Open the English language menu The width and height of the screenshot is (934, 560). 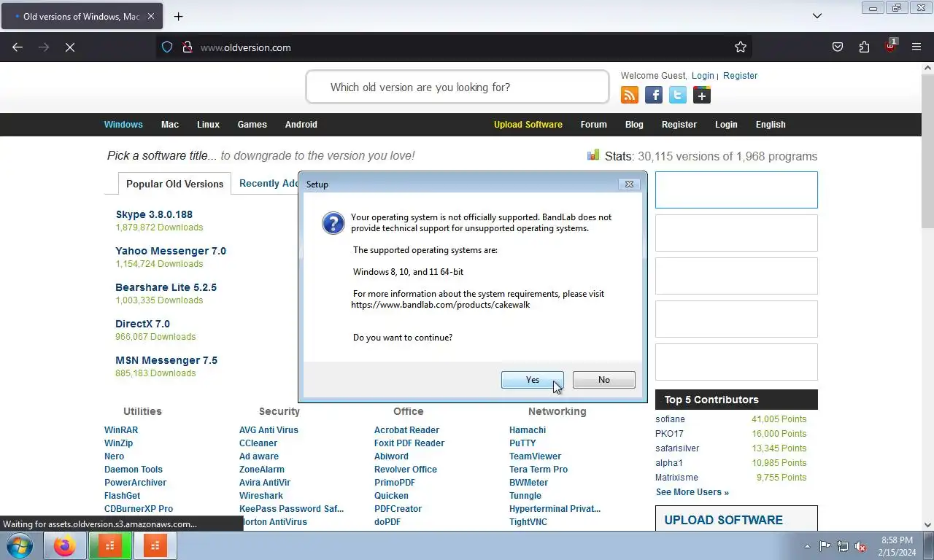tap(771, 125)
